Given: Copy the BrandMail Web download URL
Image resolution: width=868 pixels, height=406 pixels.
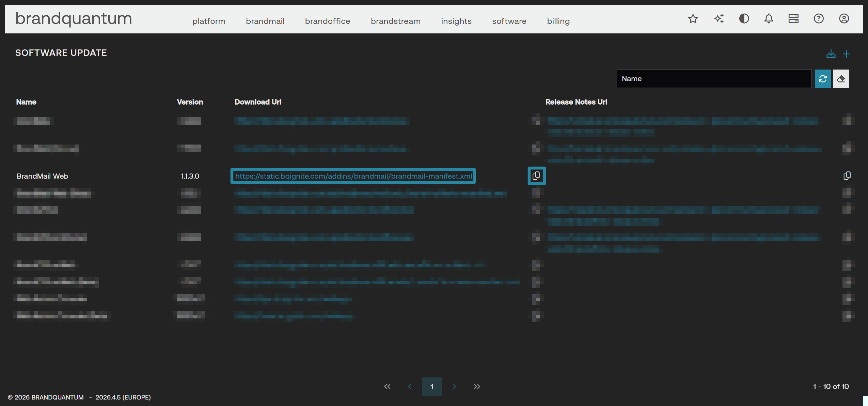Looking at the screenshot, I should pos(536,176).
